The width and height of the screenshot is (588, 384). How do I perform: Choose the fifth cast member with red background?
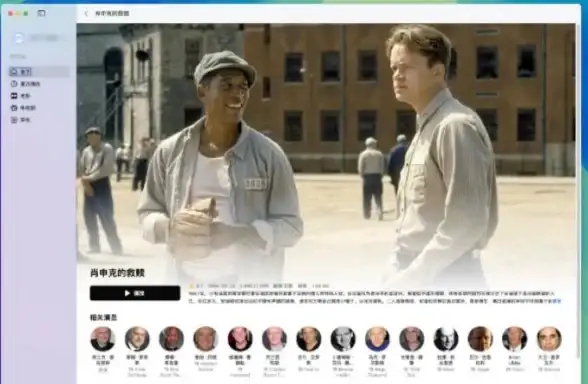240,339
